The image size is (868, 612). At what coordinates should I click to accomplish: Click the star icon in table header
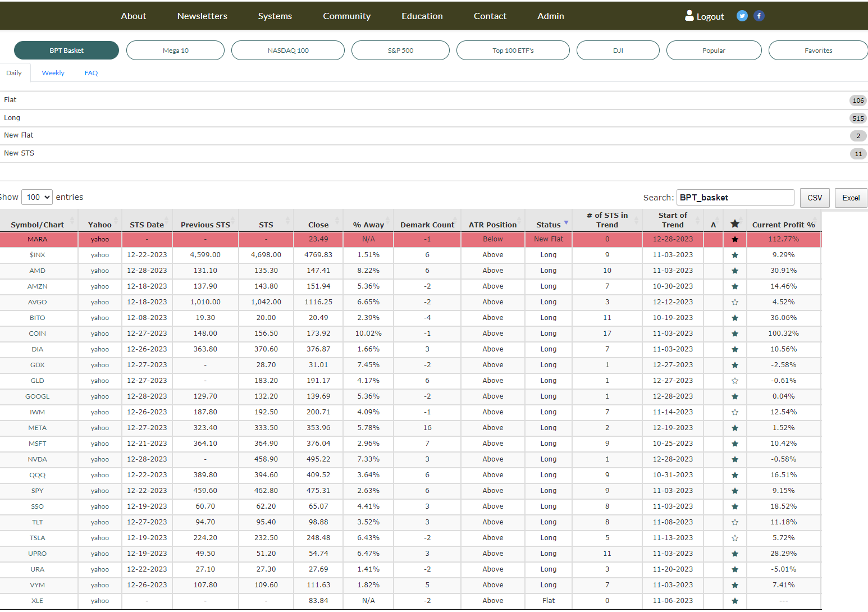(x=735, y=224)
